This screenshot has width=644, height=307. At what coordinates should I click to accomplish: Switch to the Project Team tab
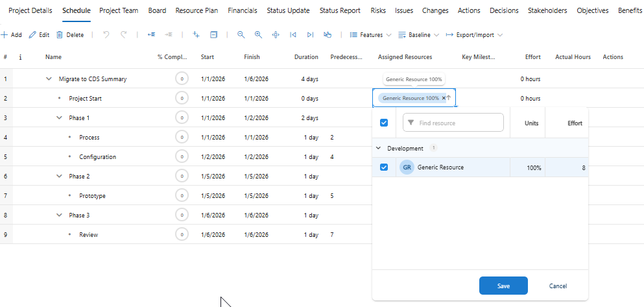tap(119, 10)
